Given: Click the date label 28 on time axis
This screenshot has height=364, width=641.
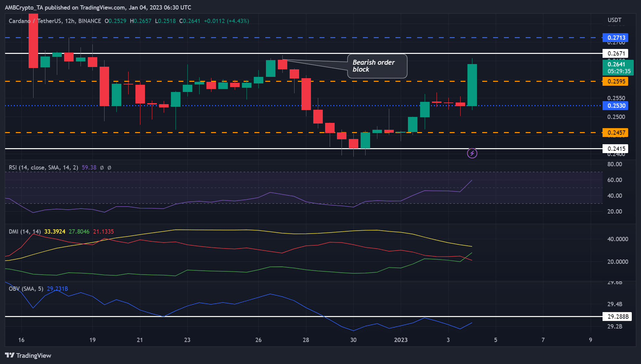Looking at the screenshot, I should click(x=306, y=340).
